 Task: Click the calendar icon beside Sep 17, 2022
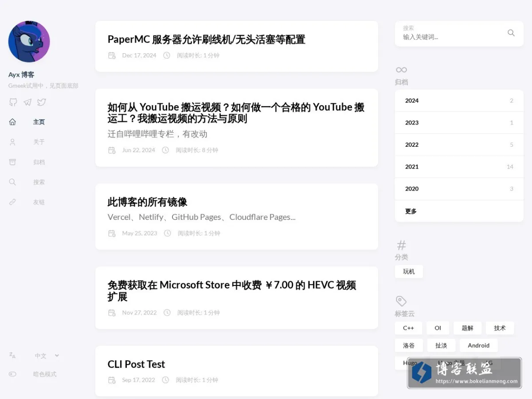[112, 380]
